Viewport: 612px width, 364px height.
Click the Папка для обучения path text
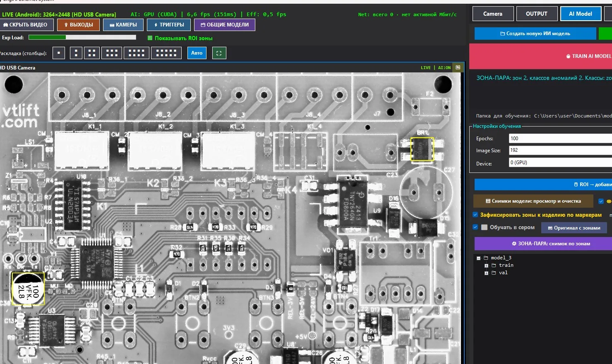click(x=544, y=116)
